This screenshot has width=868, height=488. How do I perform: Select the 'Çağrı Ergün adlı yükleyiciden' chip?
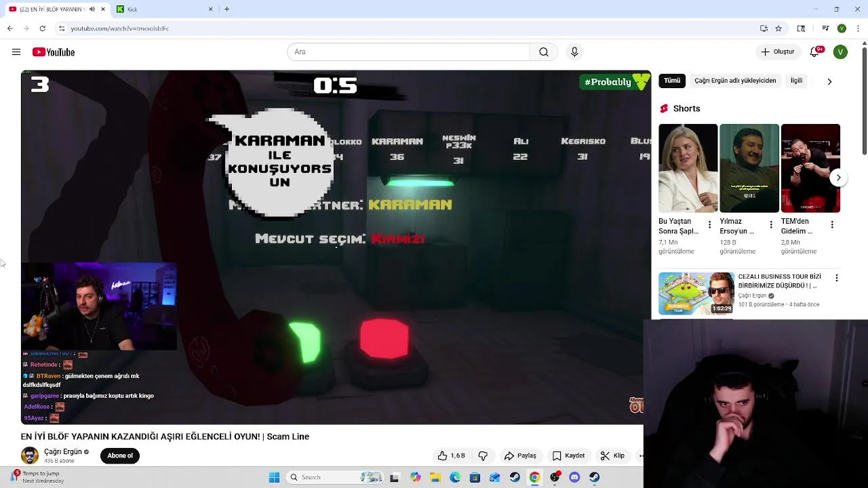point(735,81)
